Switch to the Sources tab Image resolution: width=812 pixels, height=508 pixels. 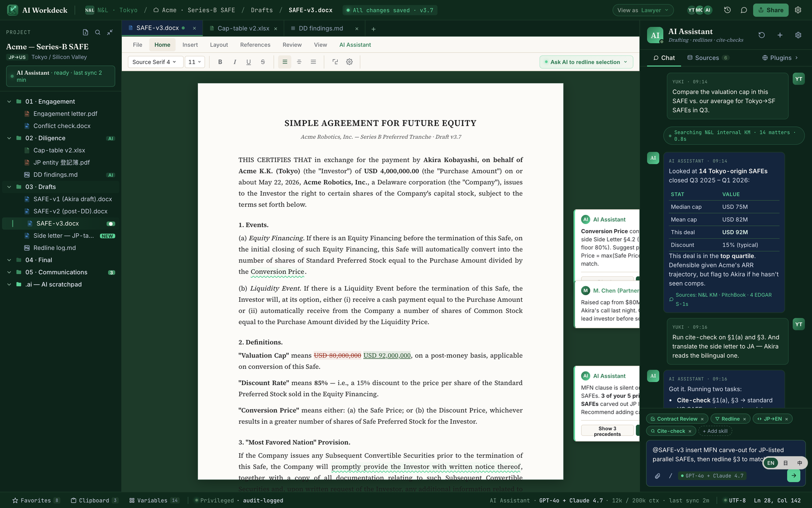click(707, 58)
